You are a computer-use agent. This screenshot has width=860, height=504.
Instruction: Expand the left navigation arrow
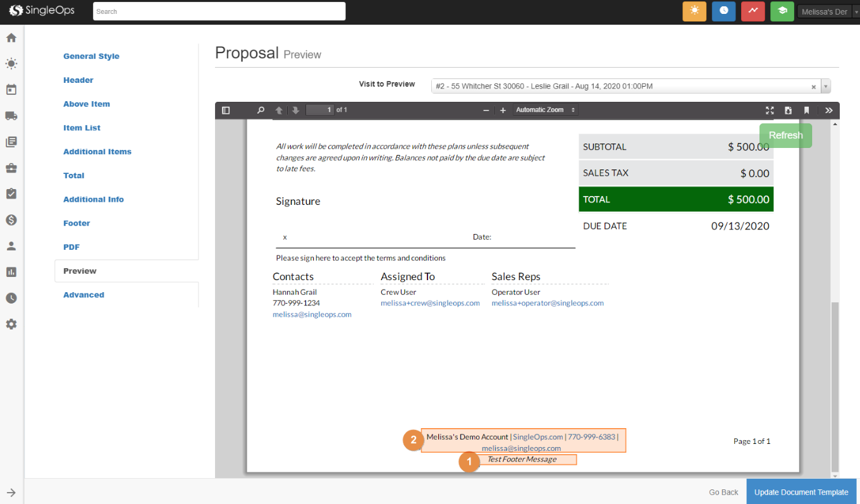pyautogui.click(x=11, y=493)
